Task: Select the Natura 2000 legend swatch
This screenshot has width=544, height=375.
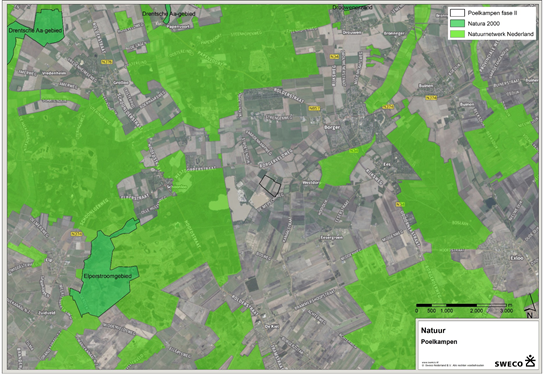Action: click(x=457, y=23)
